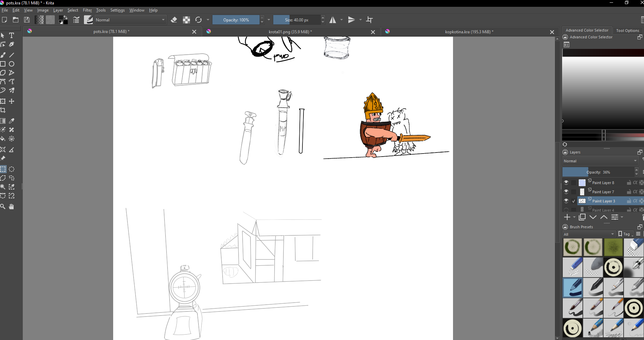Select the Crop tool in toolbox

coord(3,110)
